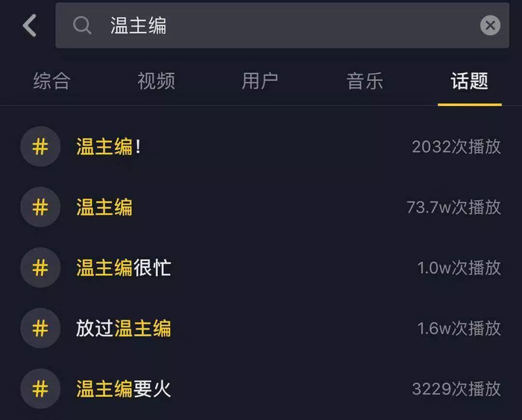Click the 2032次播放 count
The height and width of the screenshot is (420, 522).
(x=456, y=146)
